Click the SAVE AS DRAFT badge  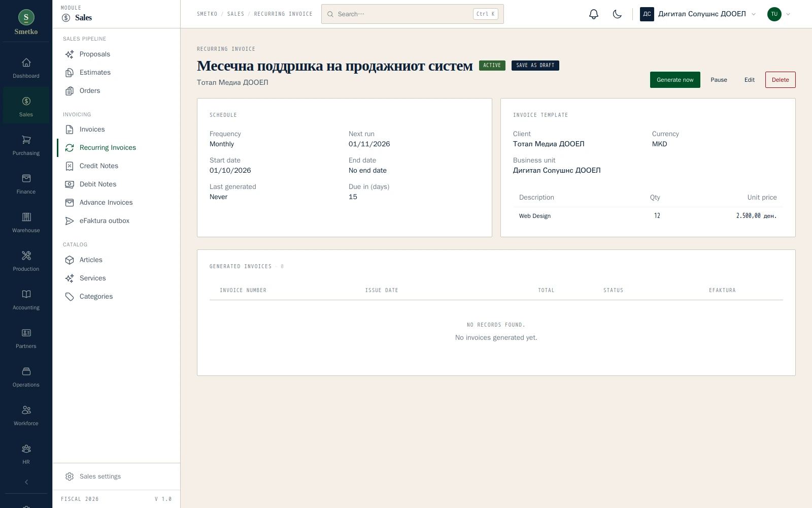535,66
